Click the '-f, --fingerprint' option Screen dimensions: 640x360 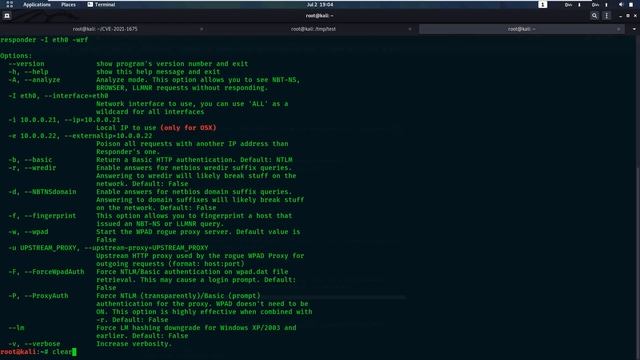click(x=42, y=216)
